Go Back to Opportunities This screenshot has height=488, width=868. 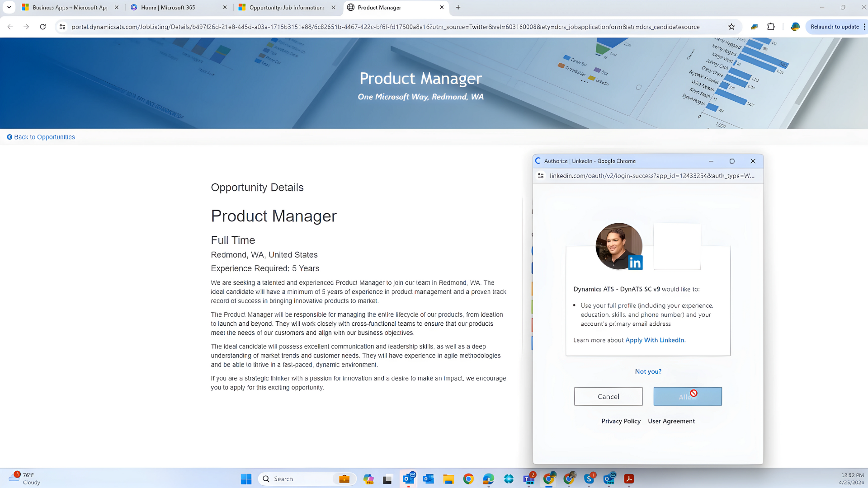41,137
